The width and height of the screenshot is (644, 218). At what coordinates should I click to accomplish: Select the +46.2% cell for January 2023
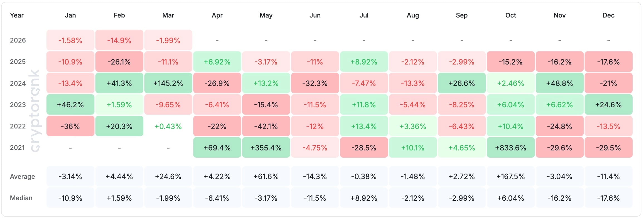[70, 105]
